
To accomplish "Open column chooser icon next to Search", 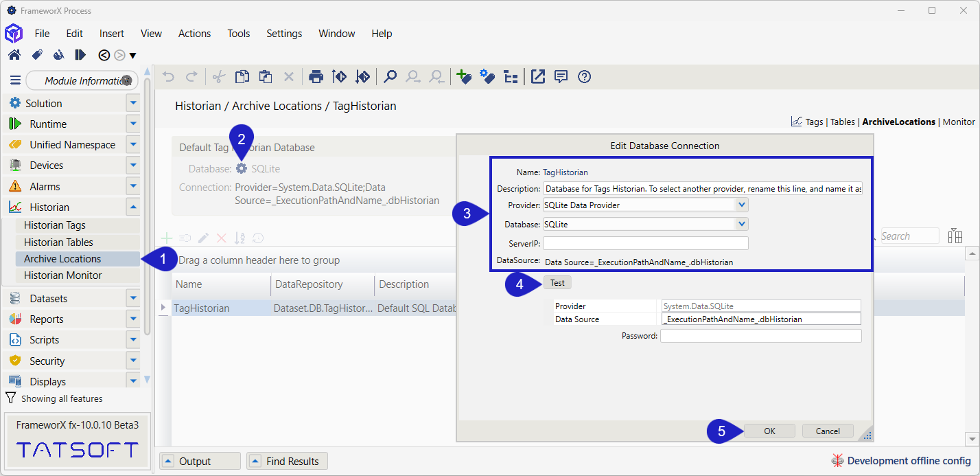I will tap(955, 236).
